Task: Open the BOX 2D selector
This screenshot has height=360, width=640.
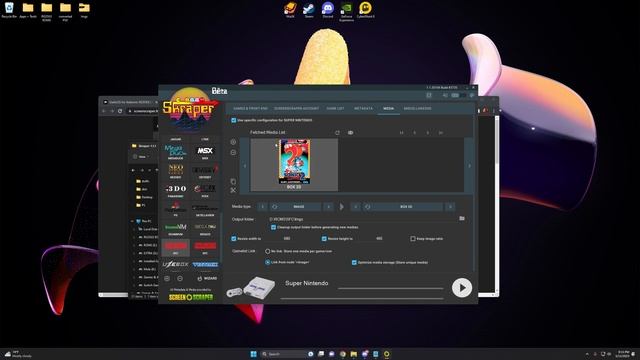Action: (x=406, y=207)
